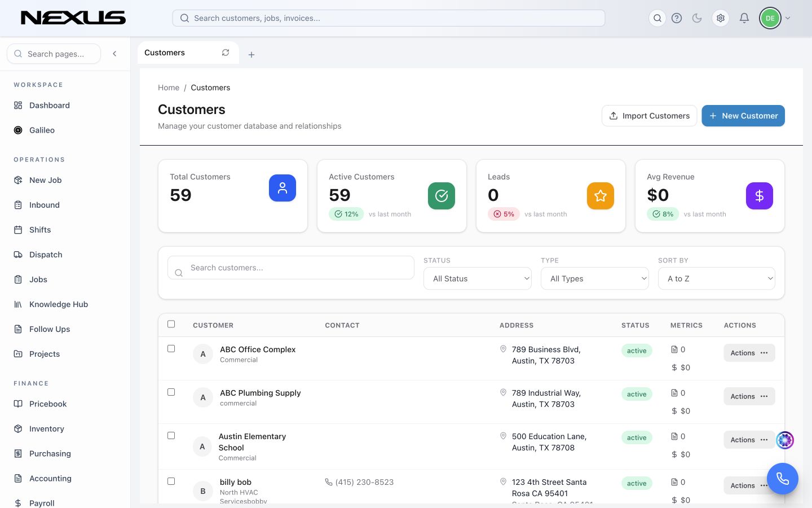
Task: Click the Avg Revenue dollar icon
Action: 760,196
